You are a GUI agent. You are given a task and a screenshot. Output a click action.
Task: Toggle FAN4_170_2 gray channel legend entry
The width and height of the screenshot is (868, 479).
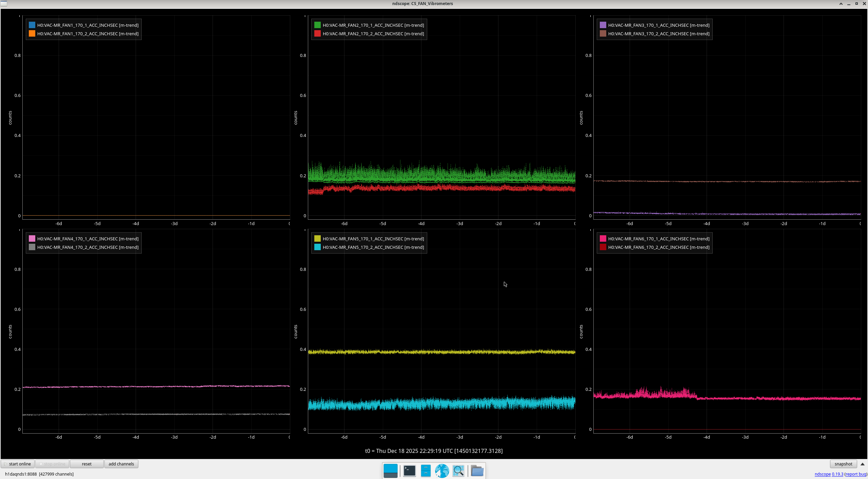coord(87,247)
